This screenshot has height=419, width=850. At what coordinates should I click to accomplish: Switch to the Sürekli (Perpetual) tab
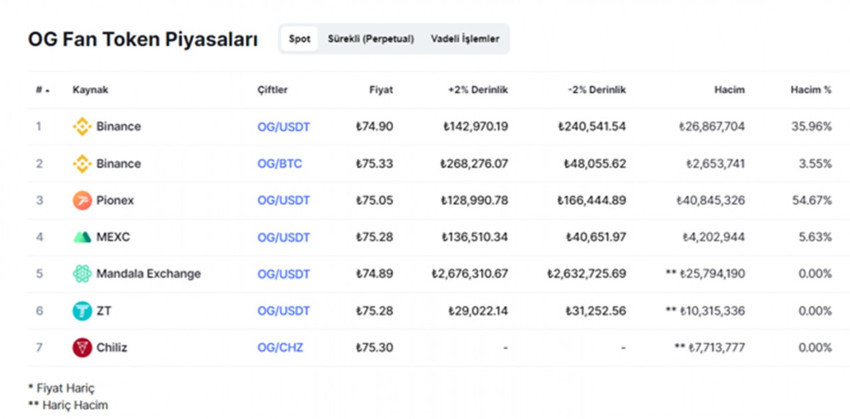click(371, 39)
